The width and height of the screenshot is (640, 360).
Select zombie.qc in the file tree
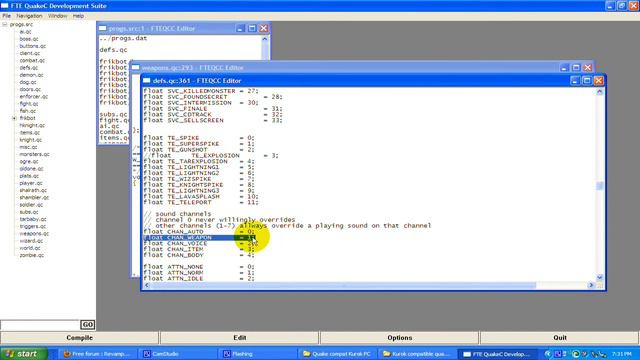[31, 256]
